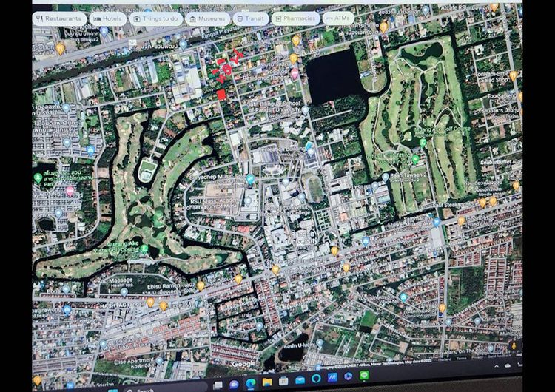Viewport: 555px width, 392px height.
Task: Enable the Pharmacies filter chip
Action: coord(295,18)
